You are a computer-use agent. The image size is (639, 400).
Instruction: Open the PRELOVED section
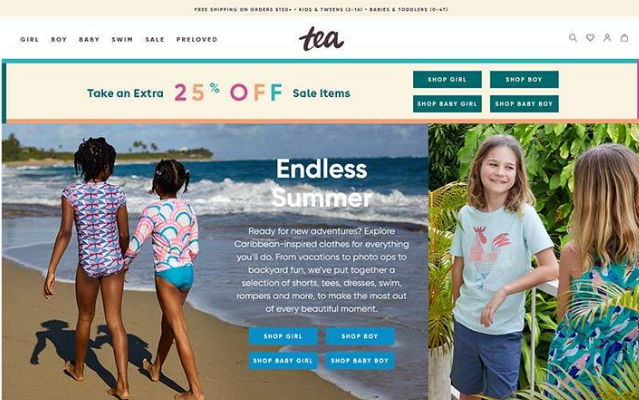coord(197,40)
